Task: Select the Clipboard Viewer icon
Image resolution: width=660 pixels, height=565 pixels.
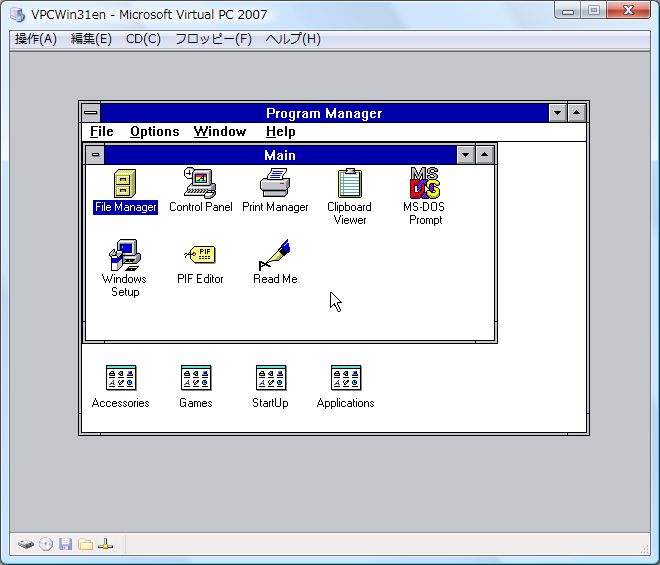Action: tap(350, 183)
